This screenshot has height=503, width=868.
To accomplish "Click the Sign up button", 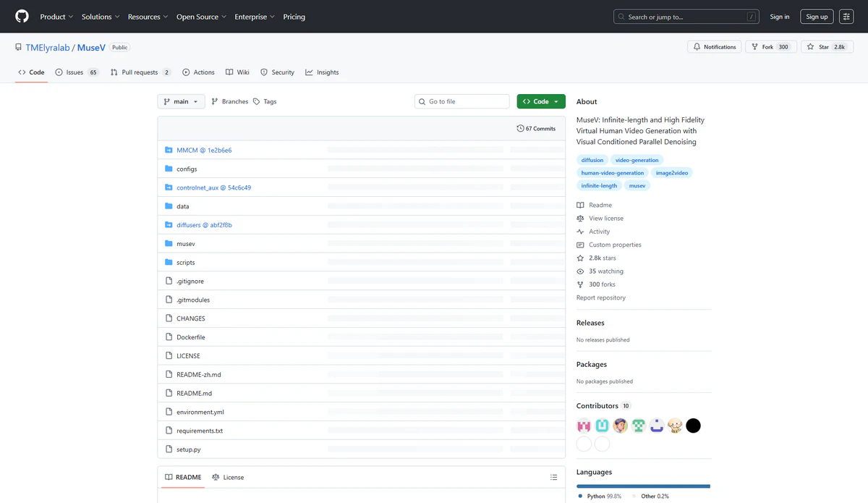I will click(x=817, y=17).
